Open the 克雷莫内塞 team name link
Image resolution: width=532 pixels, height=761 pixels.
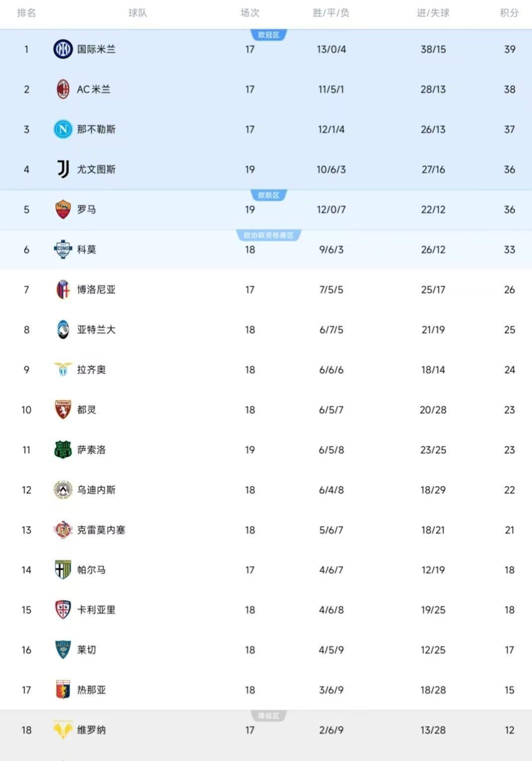pos(101,530)
